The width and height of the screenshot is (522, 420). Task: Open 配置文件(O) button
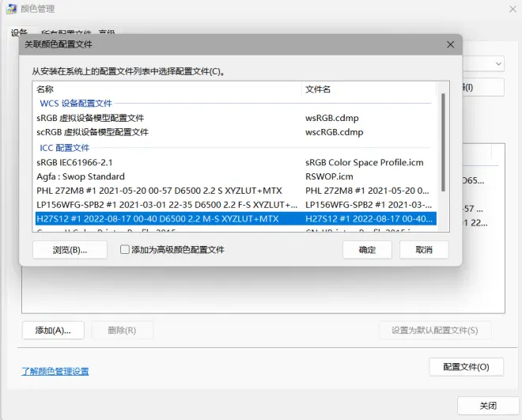(466, 367)
